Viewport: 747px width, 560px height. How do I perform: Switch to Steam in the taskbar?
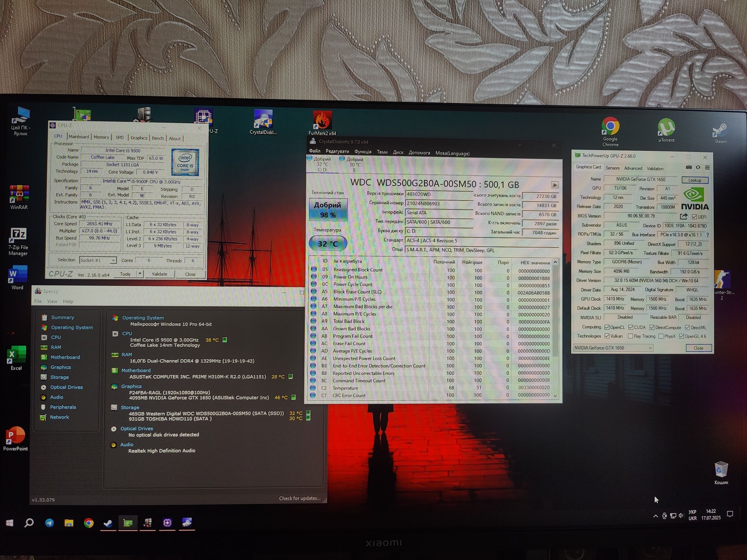coord(108,523)
